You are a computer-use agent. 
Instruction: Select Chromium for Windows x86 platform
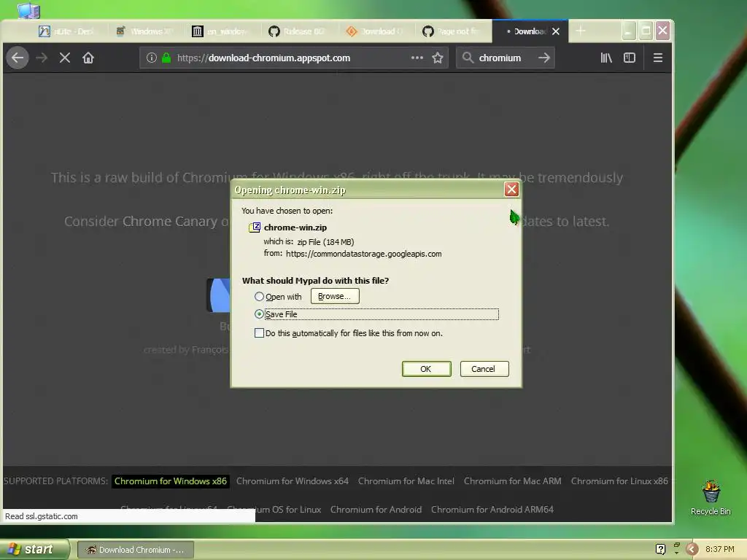(x=171, y=481)
